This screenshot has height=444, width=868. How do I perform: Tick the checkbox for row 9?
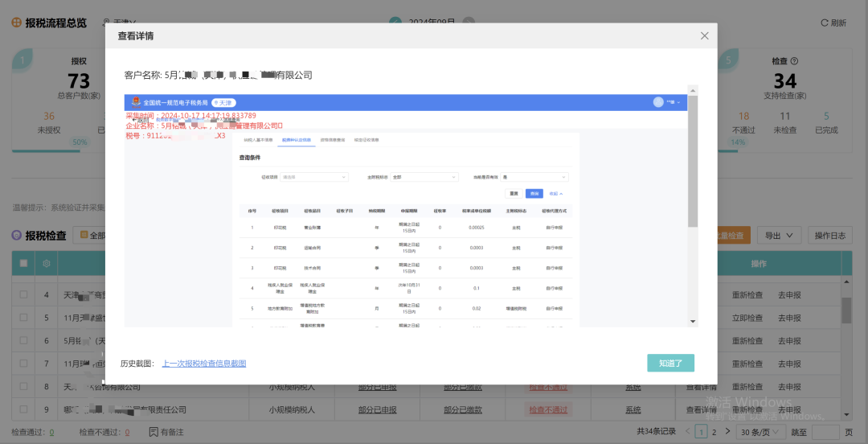24,409
